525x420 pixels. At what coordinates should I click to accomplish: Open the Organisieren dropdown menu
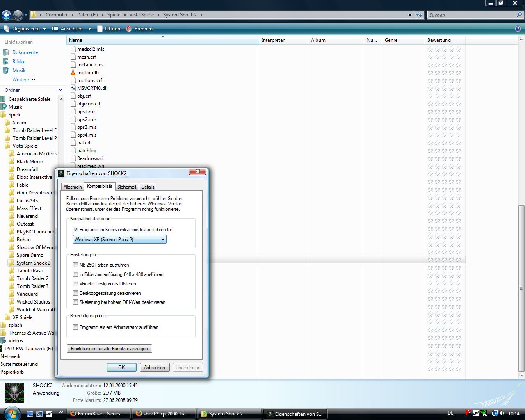tap(25, 29)
